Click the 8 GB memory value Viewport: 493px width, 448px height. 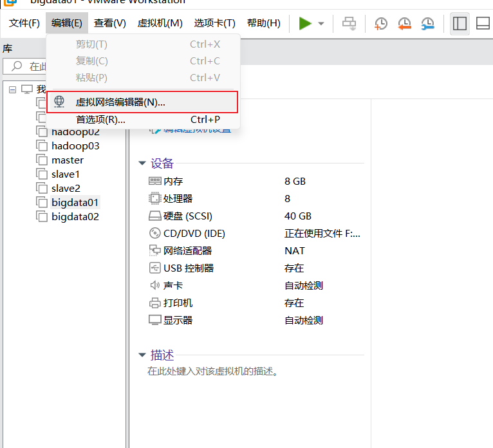coord(295,182)
